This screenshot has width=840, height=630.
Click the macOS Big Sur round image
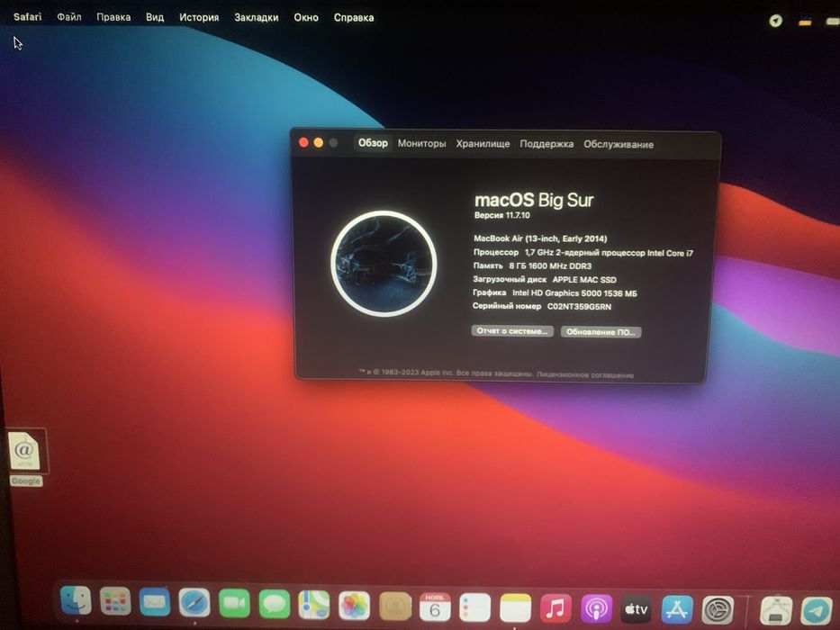coord(384,263)
